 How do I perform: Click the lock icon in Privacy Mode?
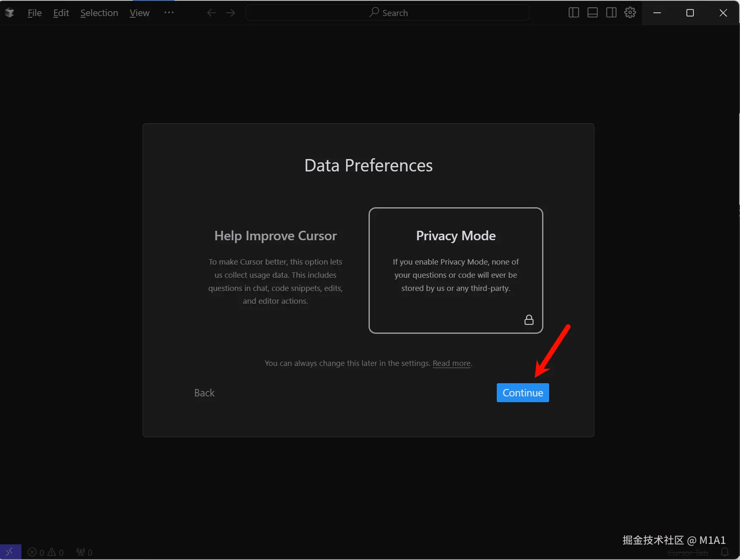(529, 320)
